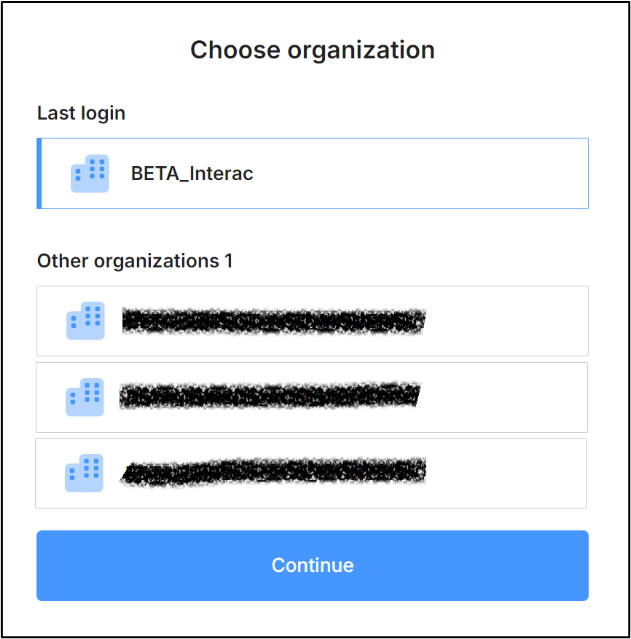The image size is (631, 639).
Task: Click the first redacted organization's building icon
Action: [85, 321]
